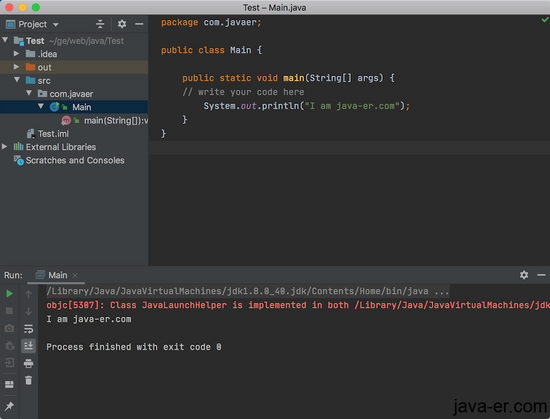550x419 pixels.
Task: Select the Test project root folder
Action: pyautogui.click(x=74, y=41)
